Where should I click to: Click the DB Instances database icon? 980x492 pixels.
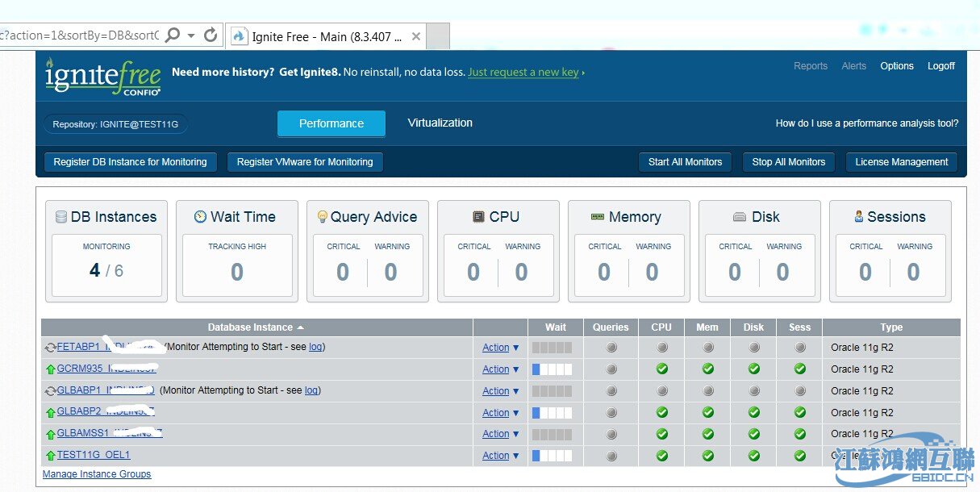61,217
